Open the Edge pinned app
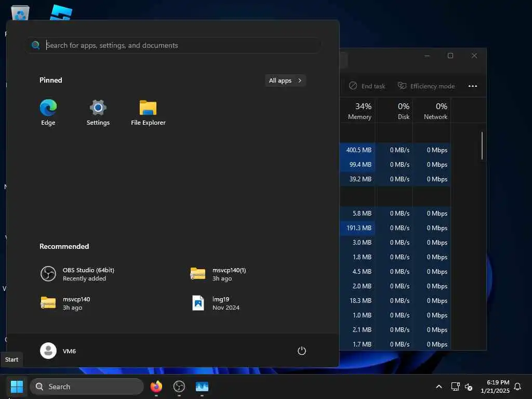This screenshot has width=532, height=399. point(48,113)
